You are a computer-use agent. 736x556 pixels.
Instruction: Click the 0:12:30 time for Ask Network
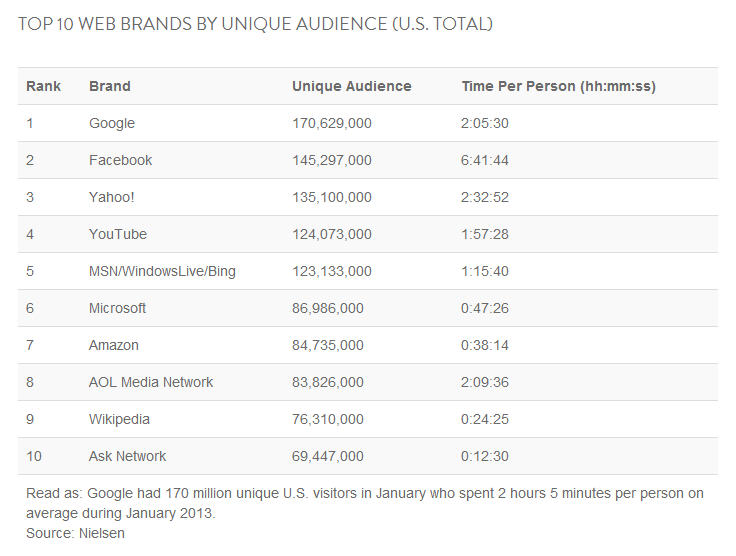click(x=485, y=456)
